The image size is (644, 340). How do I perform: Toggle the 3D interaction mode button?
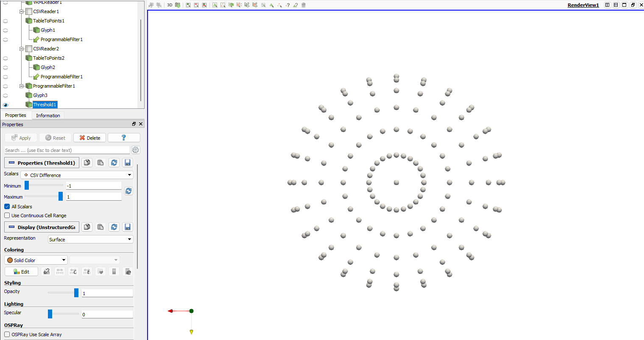(170, 5)
